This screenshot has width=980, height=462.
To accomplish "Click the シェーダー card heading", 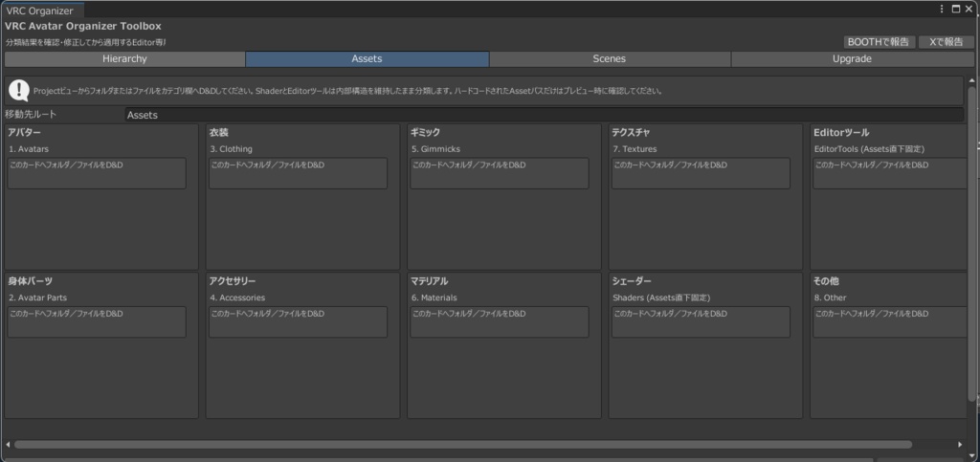I will coord(632,281).
